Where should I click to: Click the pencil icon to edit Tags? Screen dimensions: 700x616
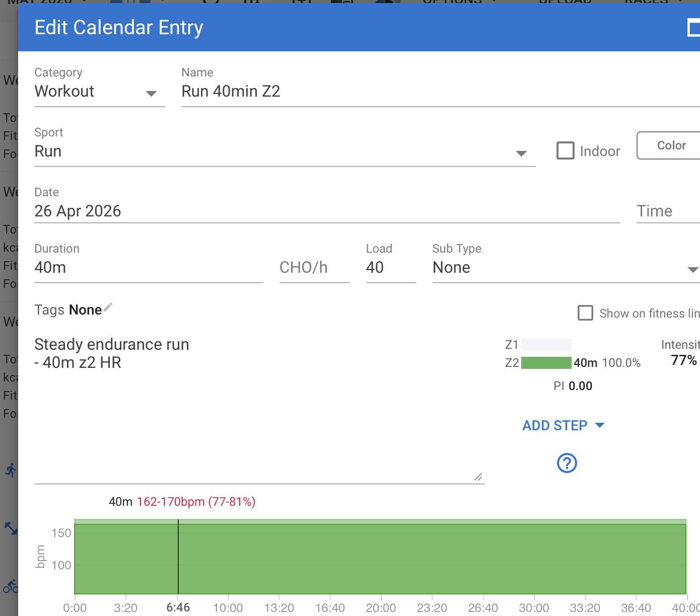click(108, 307)
